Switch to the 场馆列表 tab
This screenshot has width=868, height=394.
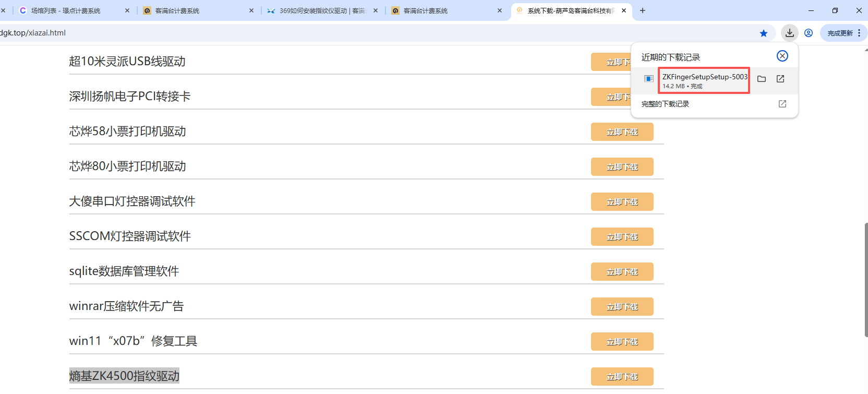click(x=66, y=10)
